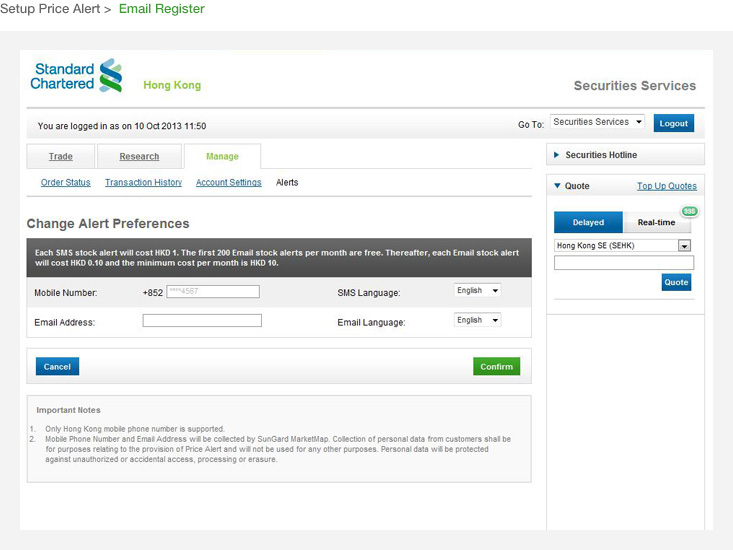The height and width of the screenshot is (550, 733).
Task: Click the green Confirm button
Action: coord(496,366)
